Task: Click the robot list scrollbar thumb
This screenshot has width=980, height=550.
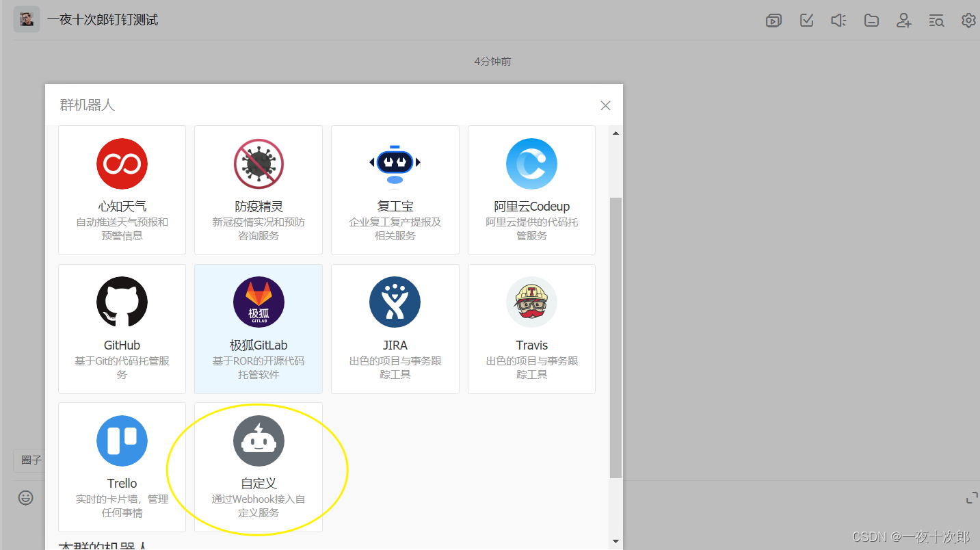Action: point(616,337)
